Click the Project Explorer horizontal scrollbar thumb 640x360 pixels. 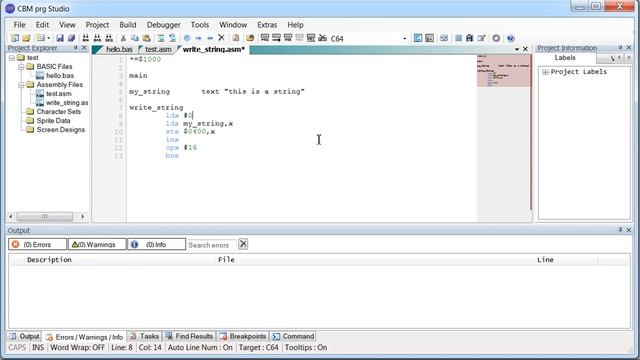45,216
